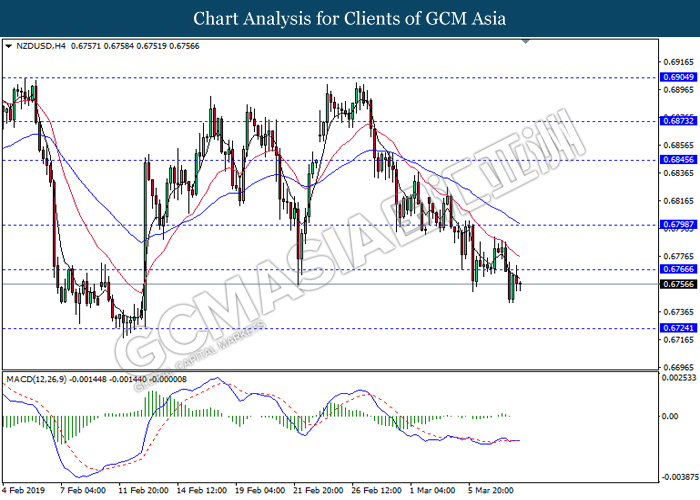Click the chart title Chart Analysis for Clients
Viewport: 700px width, 500px height.
pos(350,19)
